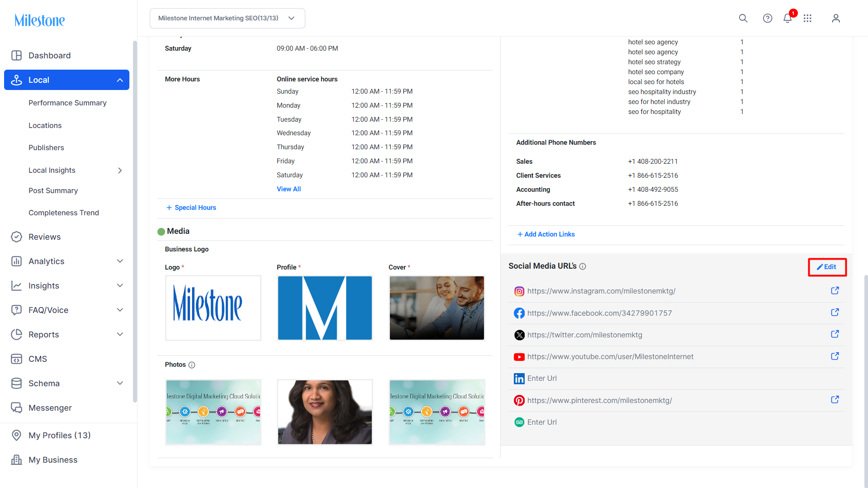868x488 pixels.
Task: Edit the Social Media URLs
Action: click(x=827, y=267)
